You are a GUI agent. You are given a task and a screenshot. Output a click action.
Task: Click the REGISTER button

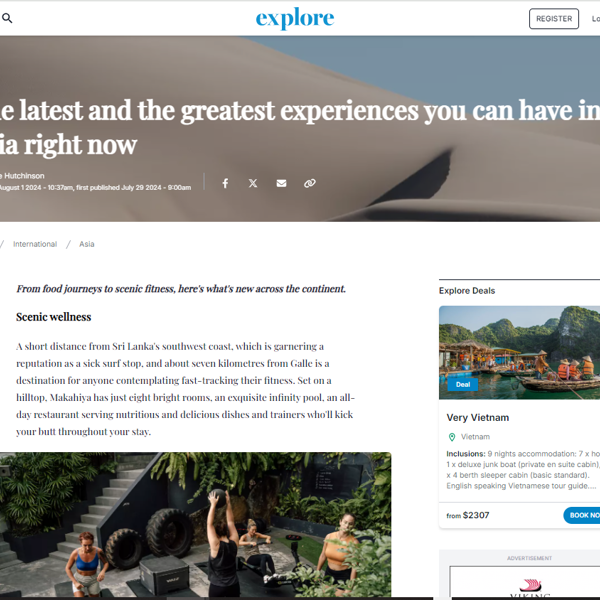(554, 18)
